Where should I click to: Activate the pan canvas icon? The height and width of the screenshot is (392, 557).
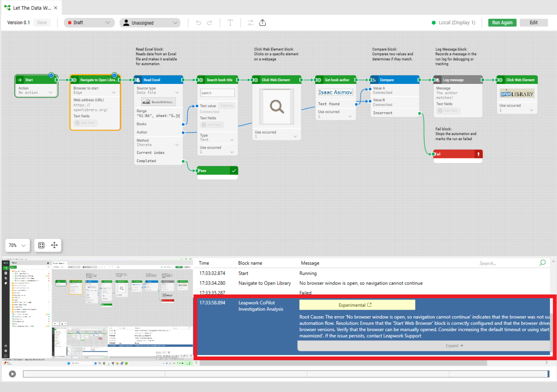(x=54, y=245)
